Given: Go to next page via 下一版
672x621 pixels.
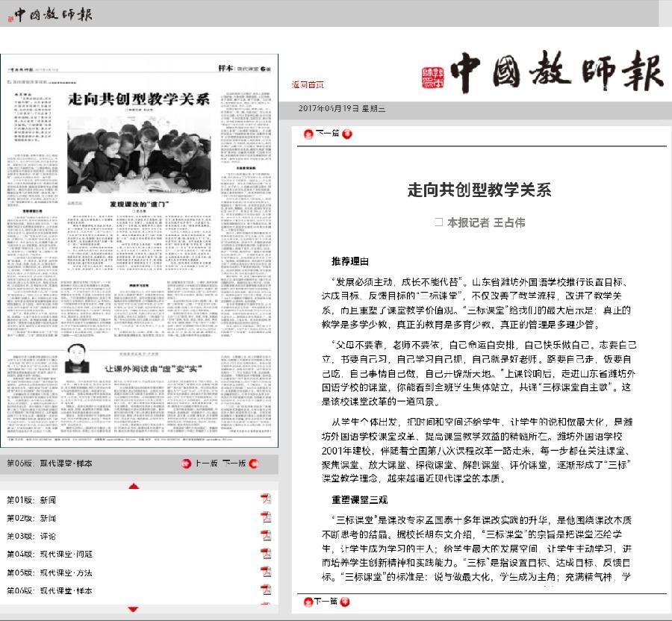Looking at the screenshot, I should (234, 463).
